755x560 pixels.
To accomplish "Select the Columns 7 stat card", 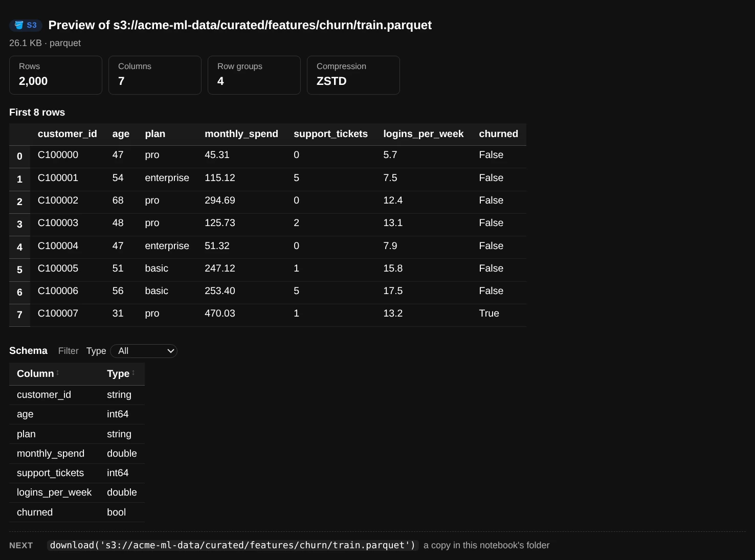I will click(x=155, y=75).
